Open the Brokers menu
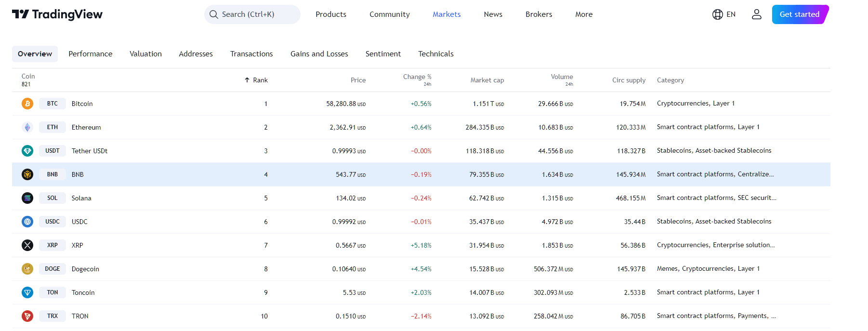Screen dimensions: 868x331 click(539, 14)
